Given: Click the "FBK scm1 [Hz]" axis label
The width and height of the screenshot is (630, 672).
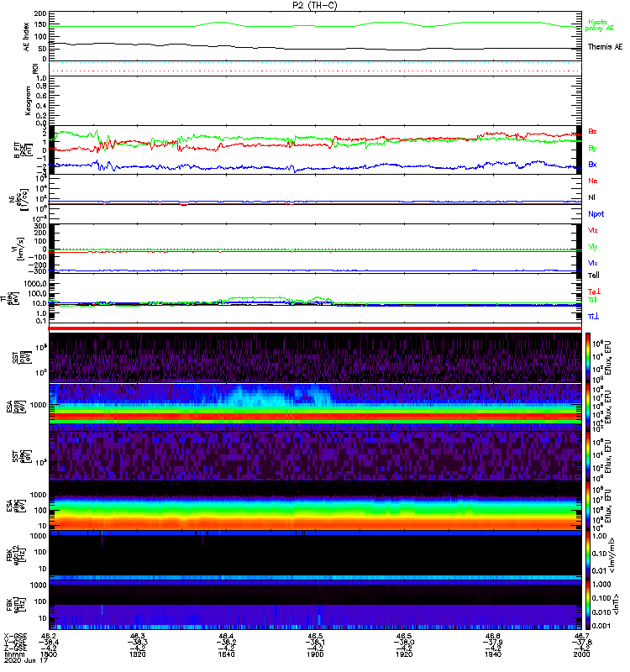Looking at the screenshot, I should pyautogui.click(x=14, y=605).
